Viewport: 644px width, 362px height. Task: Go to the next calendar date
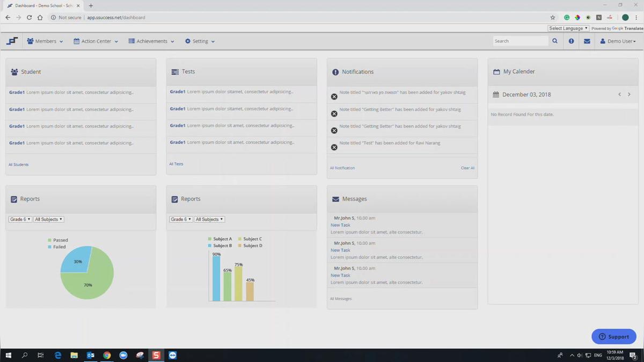[x=629, y=95]
